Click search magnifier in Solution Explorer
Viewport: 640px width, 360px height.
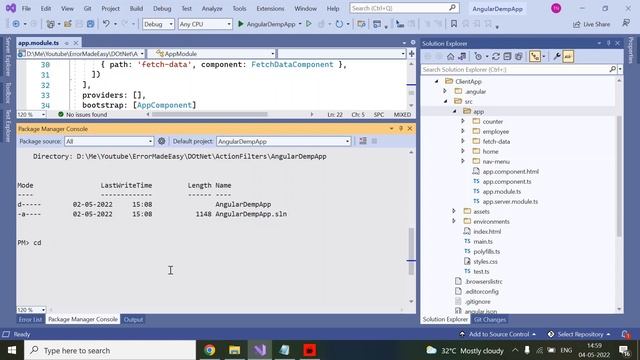click(x=612, y=70)
